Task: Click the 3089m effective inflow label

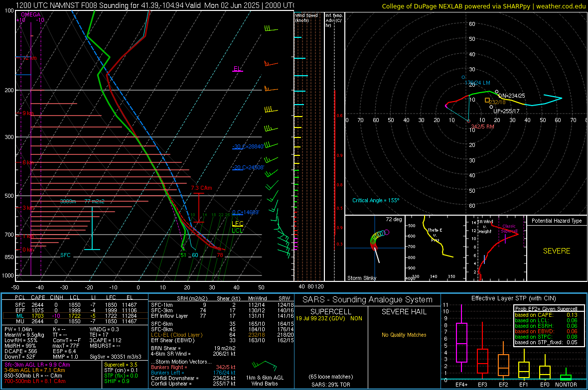Action: point(68,201)
